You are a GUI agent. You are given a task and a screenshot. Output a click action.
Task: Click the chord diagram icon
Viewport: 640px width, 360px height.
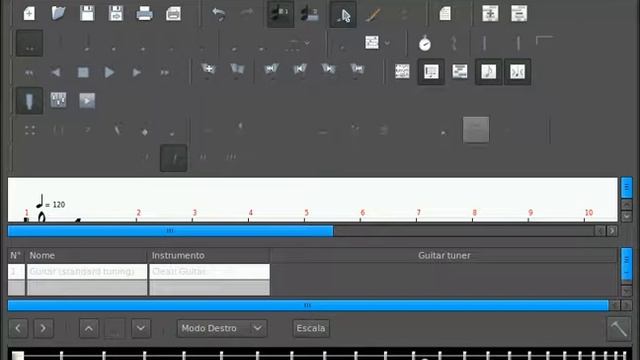point(372,42)
